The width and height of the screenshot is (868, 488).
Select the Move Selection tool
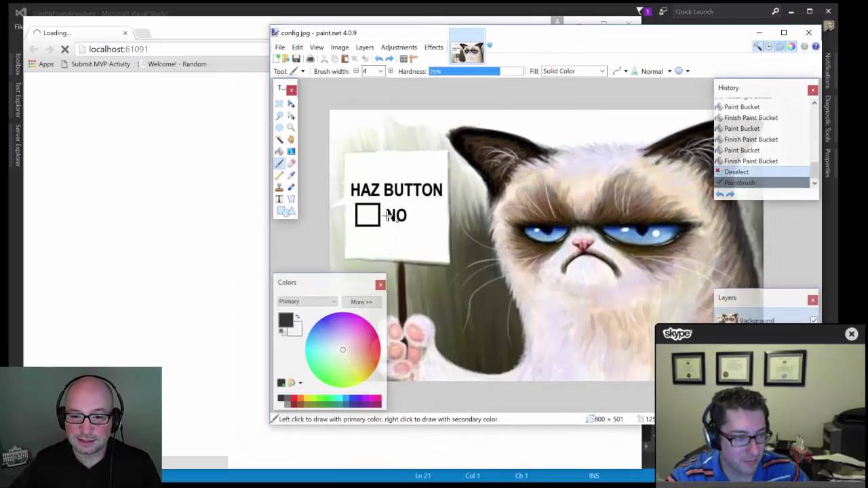coord(291,116)
